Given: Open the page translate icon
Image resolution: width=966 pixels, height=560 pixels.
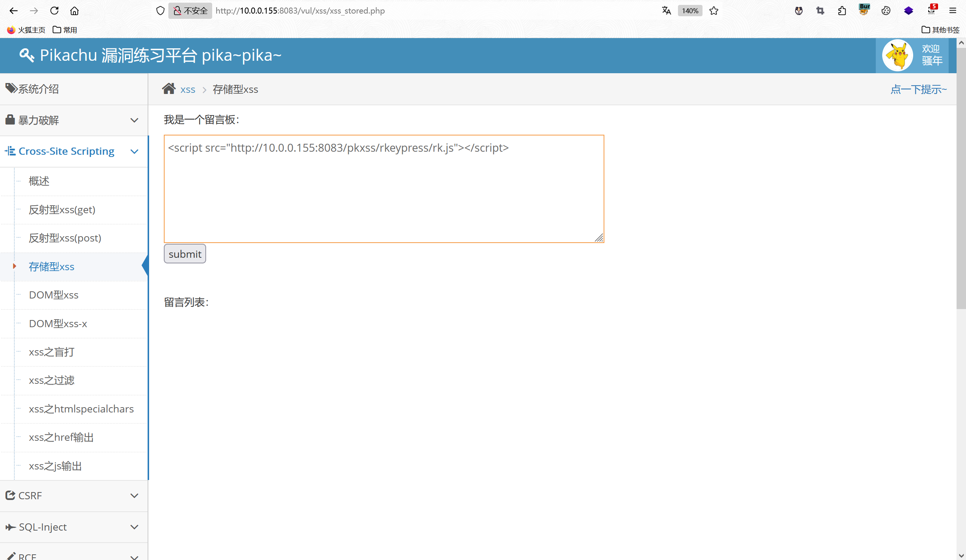Looking at the screenshot, I should click(x=666, y=11).
